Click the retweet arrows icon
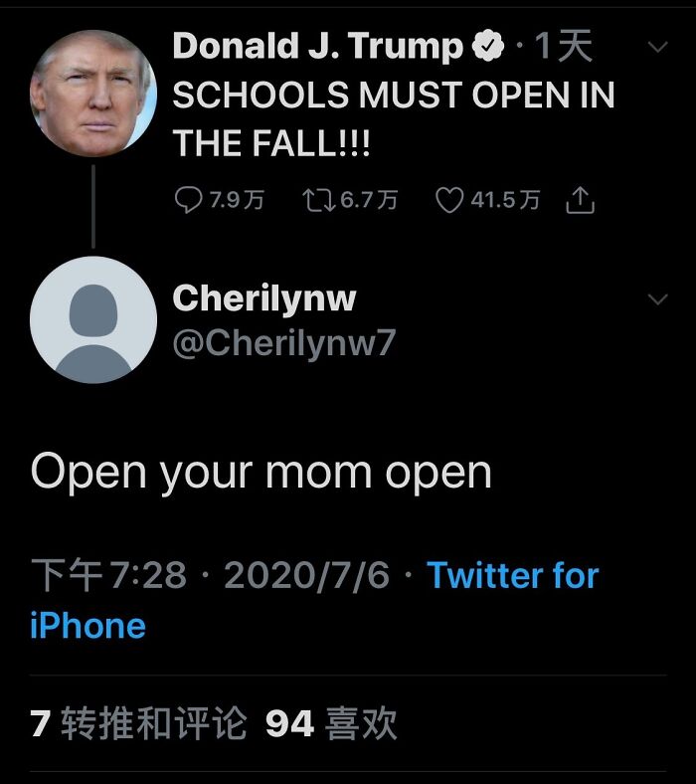696x784 pixels. pos(319,200)
